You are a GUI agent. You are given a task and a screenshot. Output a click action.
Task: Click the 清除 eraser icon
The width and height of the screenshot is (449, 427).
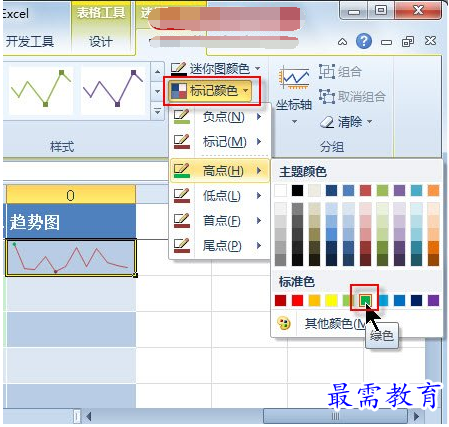point(327,122)
